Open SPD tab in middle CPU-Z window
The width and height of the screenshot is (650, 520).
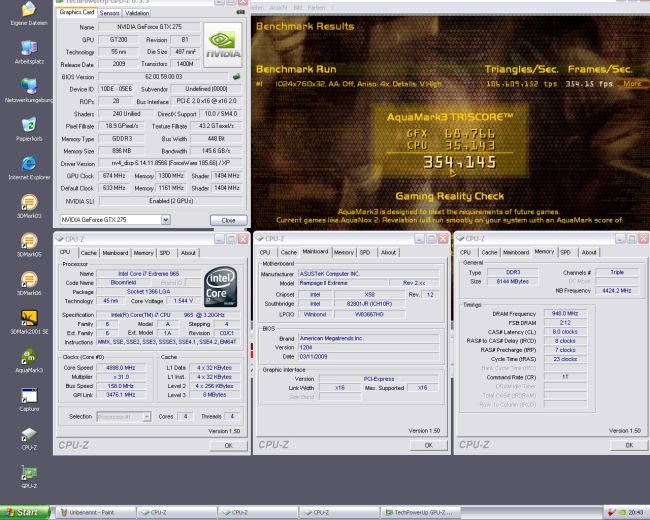tap(365, 252)
